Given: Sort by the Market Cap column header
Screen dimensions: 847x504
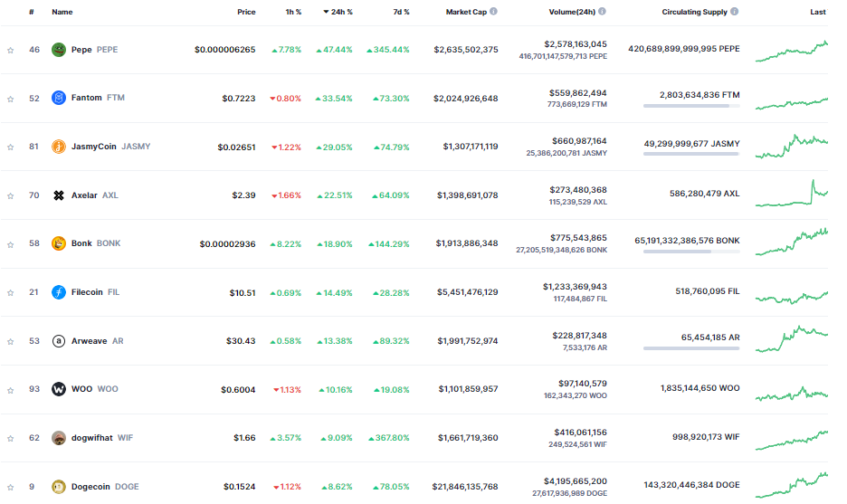Looking at the screenshot, I should click(x=466, y=12).
